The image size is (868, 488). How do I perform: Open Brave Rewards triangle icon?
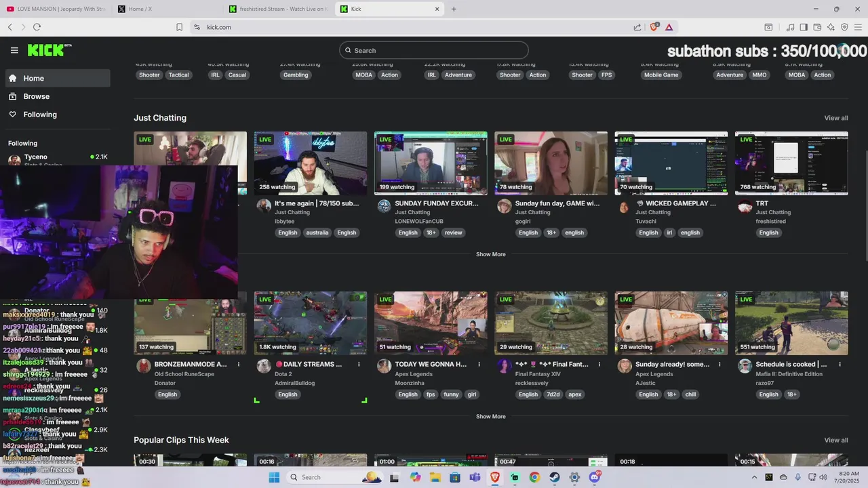coord(669,27)
